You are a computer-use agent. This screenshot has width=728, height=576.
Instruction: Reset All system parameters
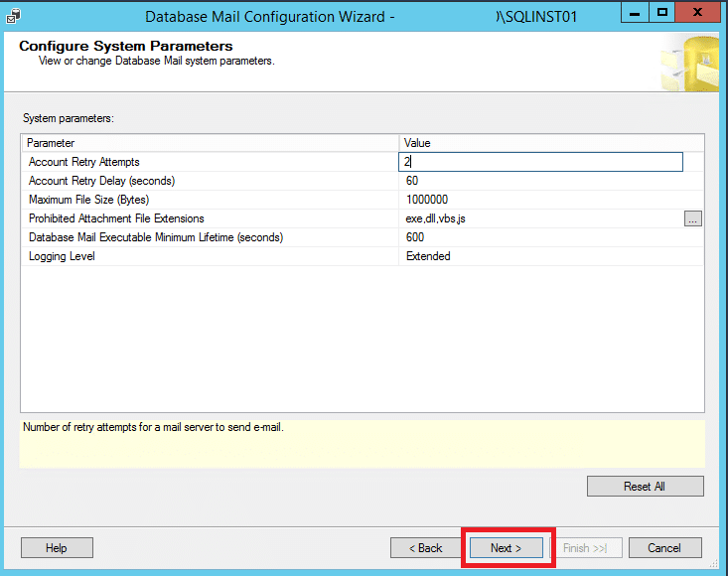pos(645,487)
